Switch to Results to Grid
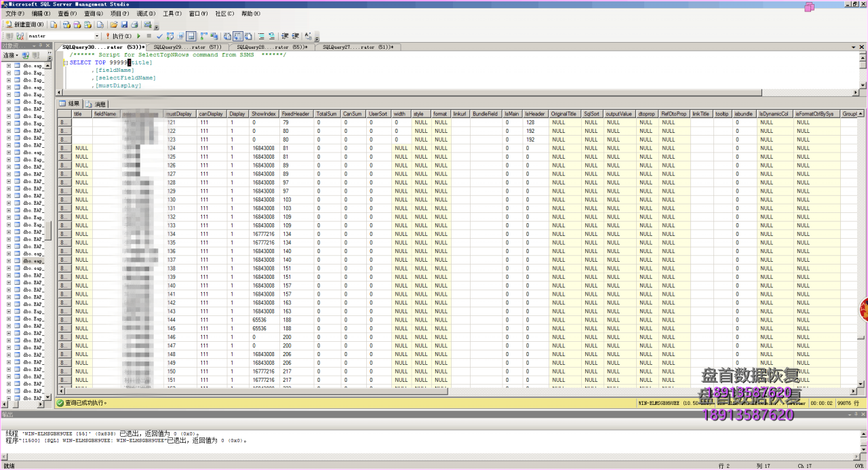 pyautogui.click(x=238, y=36)
